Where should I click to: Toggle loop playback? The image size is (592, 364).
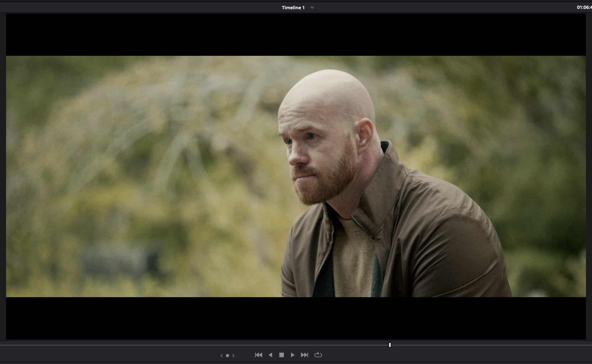pos(318,355)
